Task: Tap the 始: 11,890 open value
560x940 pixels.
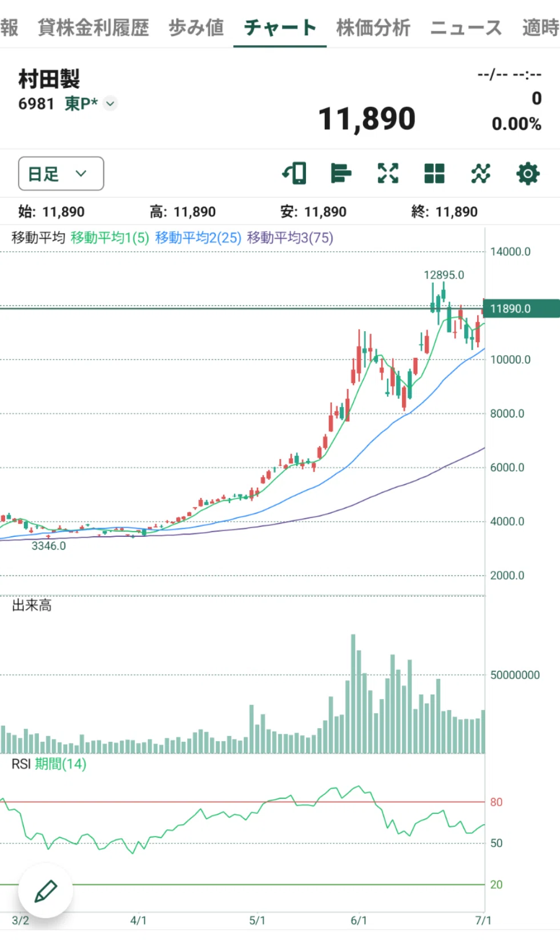Action: [x=51, y=212]
